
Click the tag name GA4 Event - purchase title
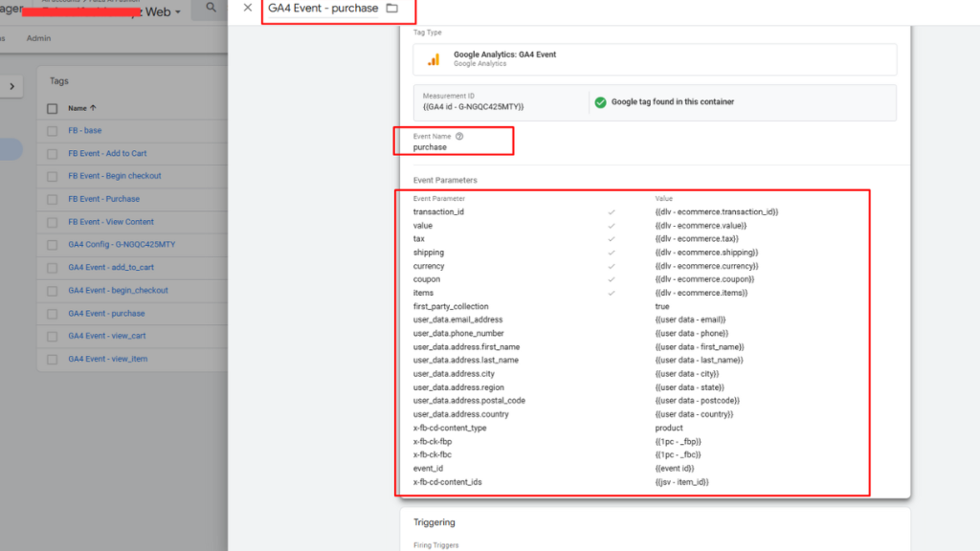pyautogui.click(x=323, y=8)
